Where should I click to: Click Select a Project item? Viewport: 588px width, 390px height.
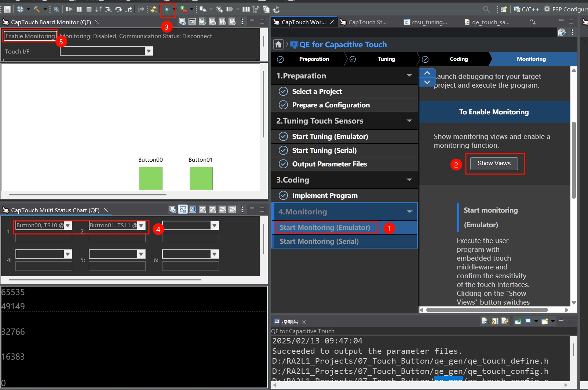(x=344, y=91)
